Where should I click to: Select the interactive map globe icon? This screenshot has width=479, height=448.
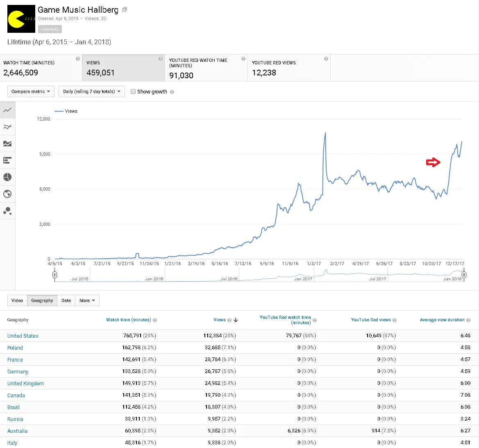click(7, 194)
